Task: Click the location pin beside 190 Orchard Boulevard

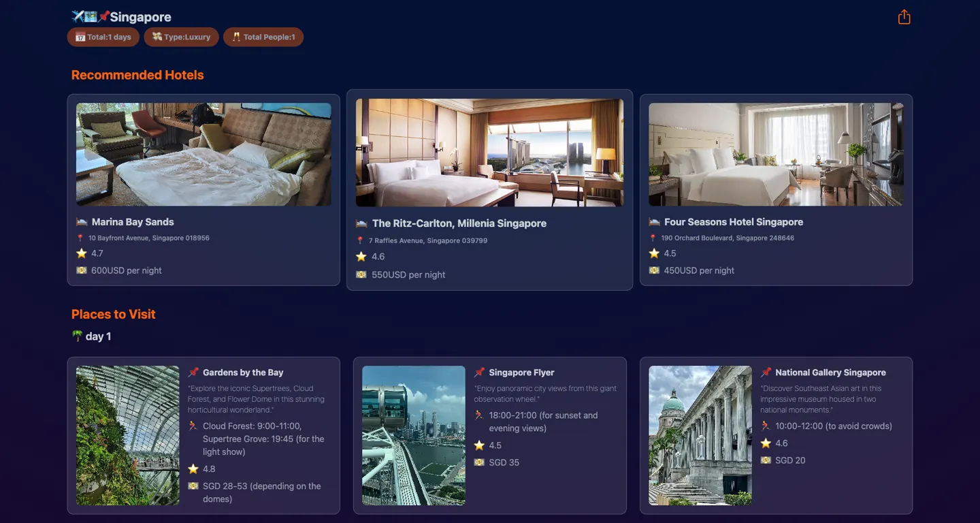Action: tap(653, 238)
